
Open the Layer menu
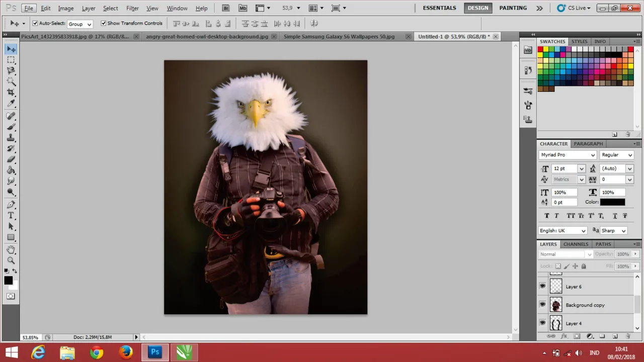[x=89, y=8]
